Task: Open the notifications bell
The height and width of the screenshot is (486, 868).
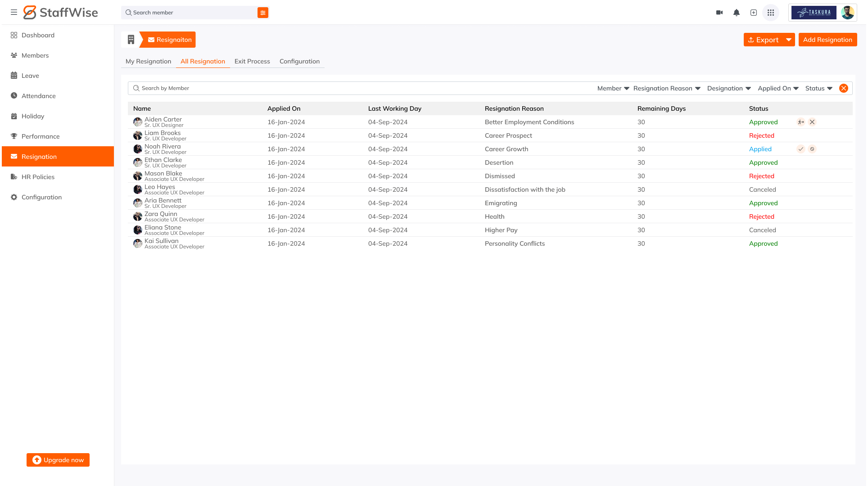Action: click(x=737, y=13)
